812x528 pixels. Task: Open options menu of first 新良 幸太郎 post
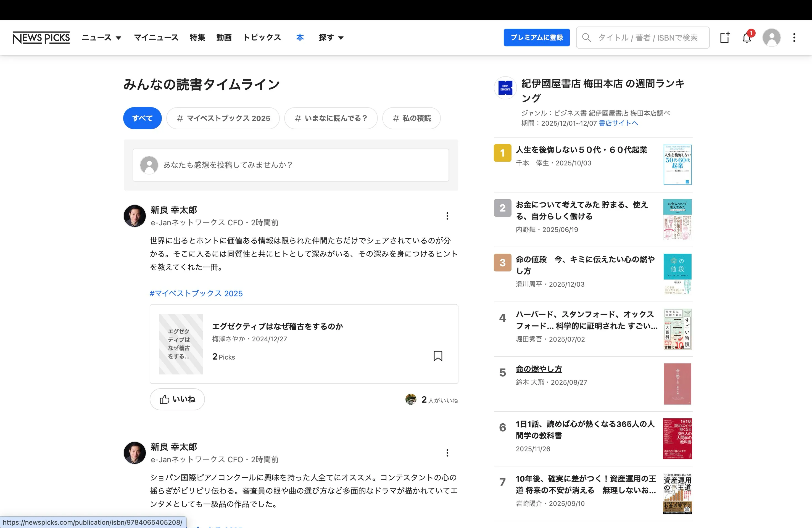(x=447, y=216)
